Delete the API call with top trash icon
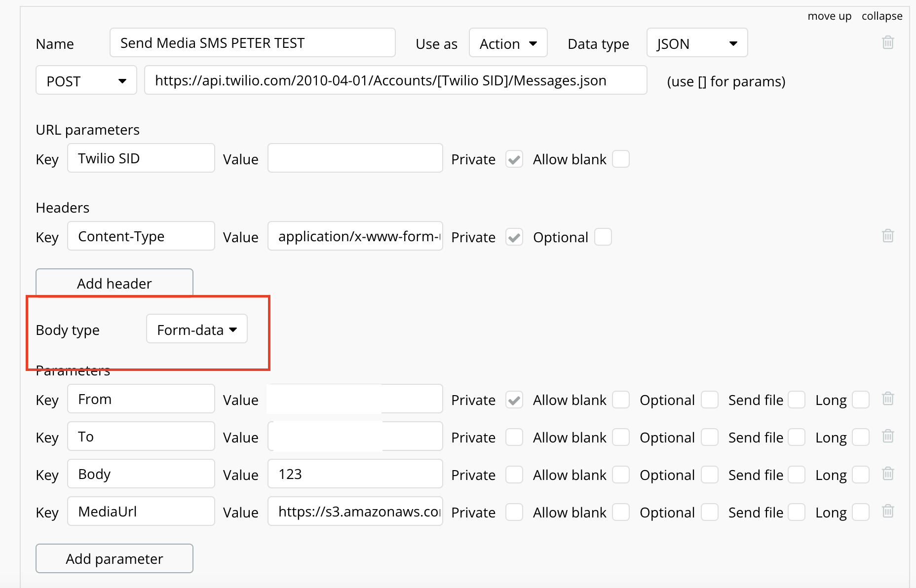The height and width of the screenshot is (588, 916). click(x=888, y=42)
